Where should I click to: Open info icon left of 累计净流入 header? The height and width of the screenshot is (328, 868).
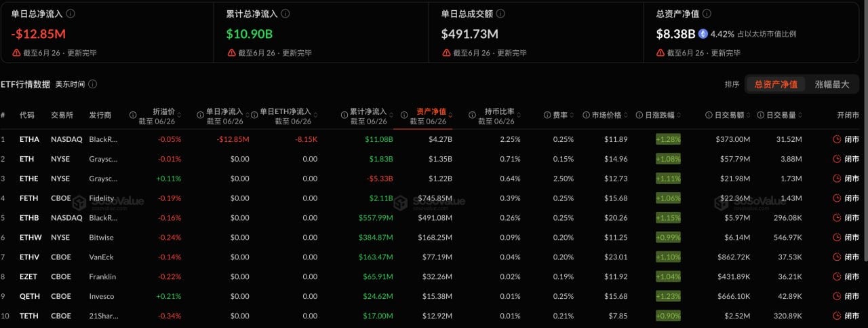pos(344,115)
